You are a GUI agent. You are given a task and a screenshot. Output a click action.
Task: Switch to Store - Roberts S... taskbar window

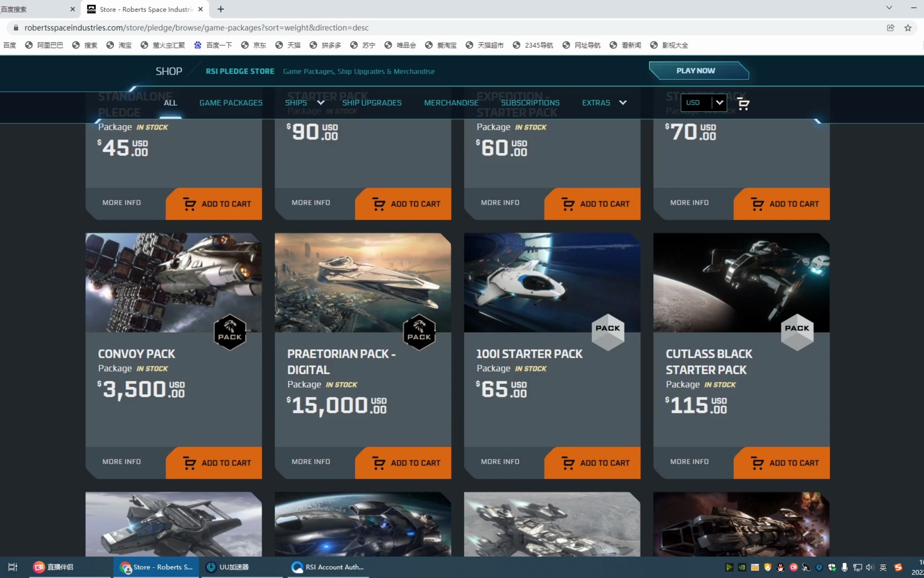pos(156,567)
